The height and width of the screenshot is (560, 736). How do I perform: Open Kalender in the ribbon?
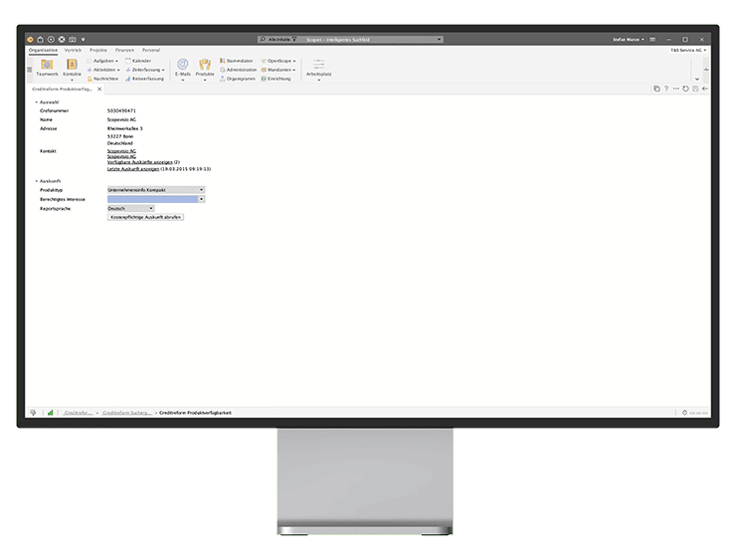click(138, 61)
